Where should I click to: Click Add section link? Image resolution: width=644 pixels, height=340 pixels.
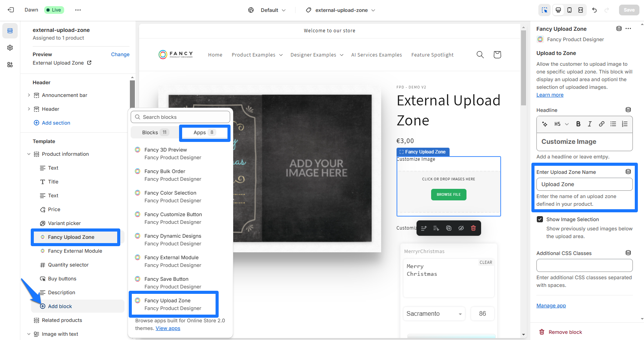coord(52,123)
